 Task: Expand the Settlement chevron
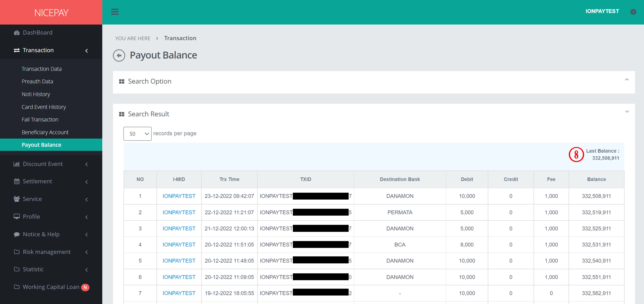(87, 182)
